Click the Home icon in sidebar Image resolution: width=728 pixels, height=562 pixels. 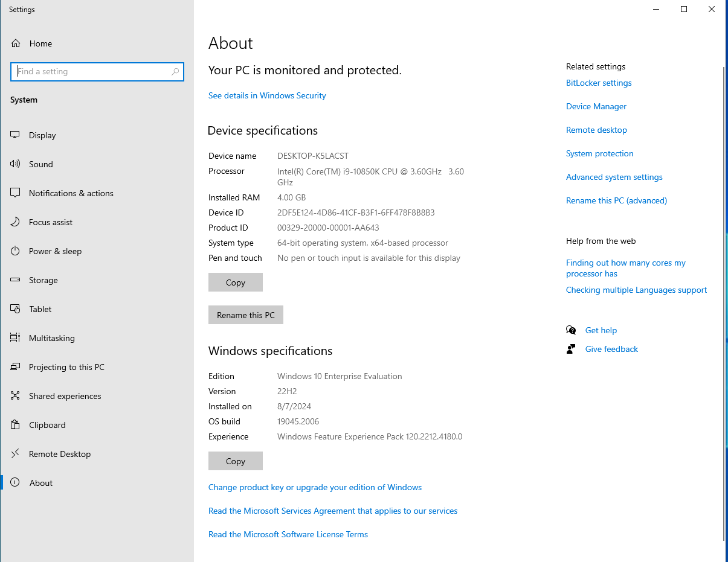pos(16,43)
